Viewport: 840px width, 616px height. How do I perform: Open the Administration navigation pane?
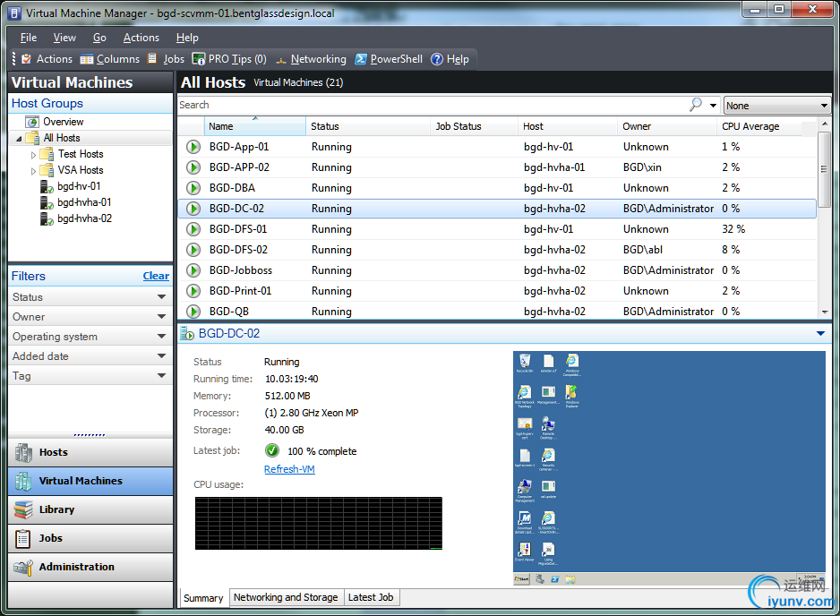90,568
